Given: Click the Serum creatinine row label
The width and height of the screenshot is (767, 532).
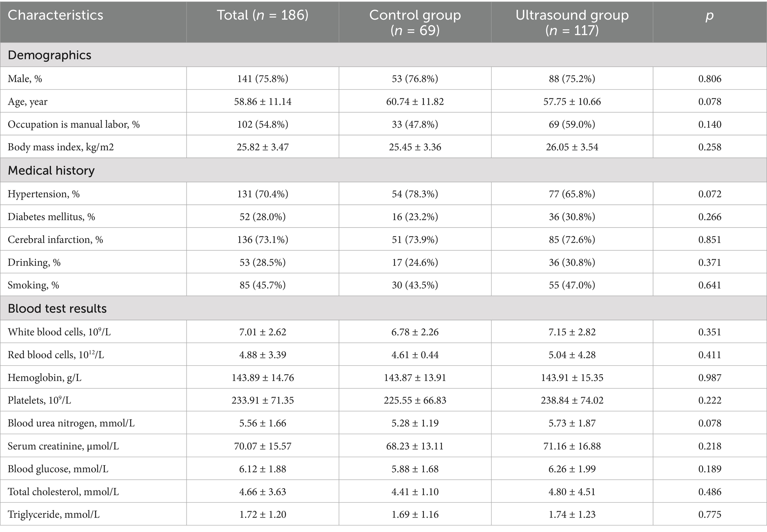Looking at the screenshot, I should click(x=63, y=446).
